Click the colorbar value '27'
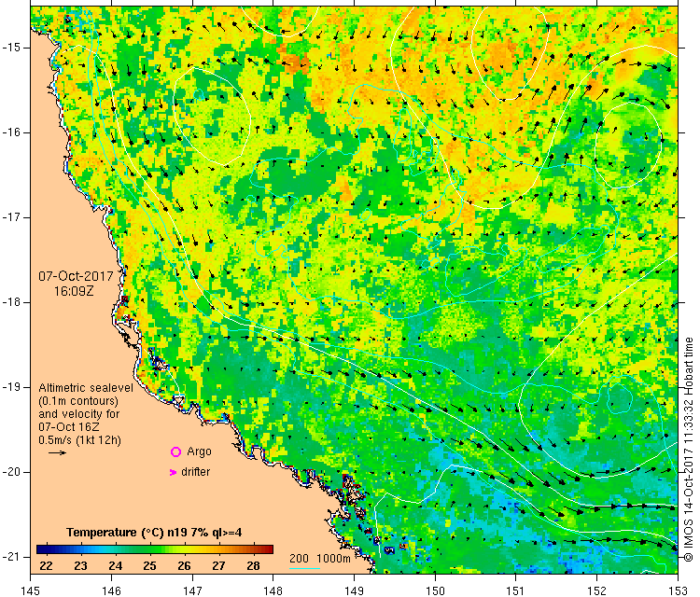 pos(218,566)
